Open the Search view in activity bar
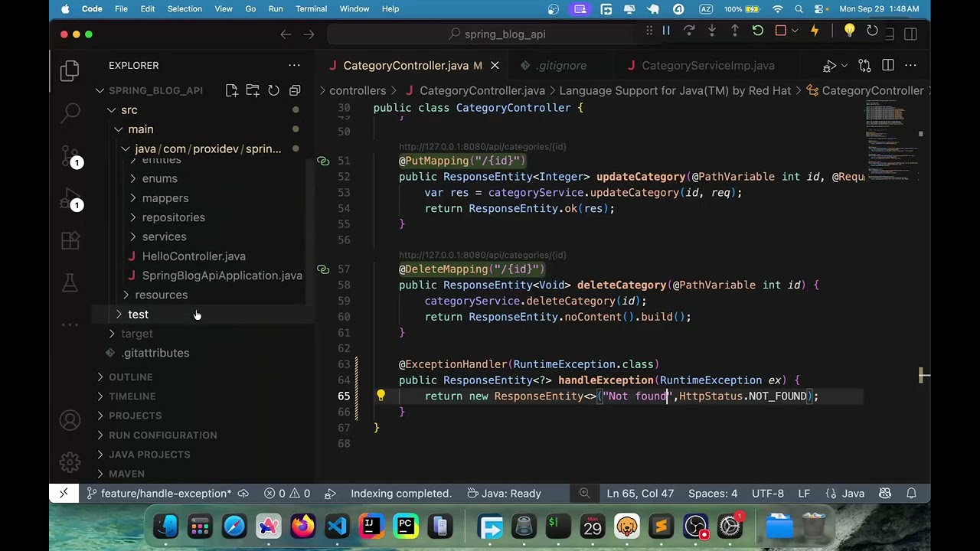Viewport: 980px width, 551px height. tap(70, 112)
